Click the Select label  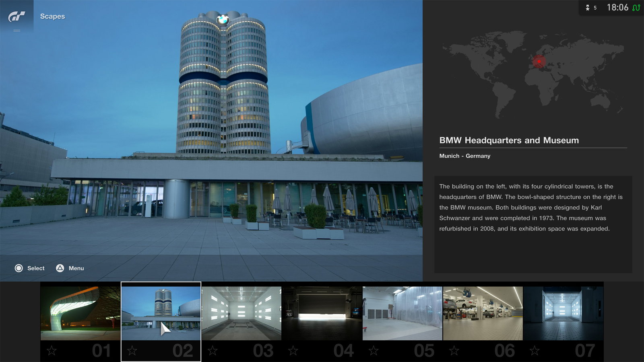point(36,268)
